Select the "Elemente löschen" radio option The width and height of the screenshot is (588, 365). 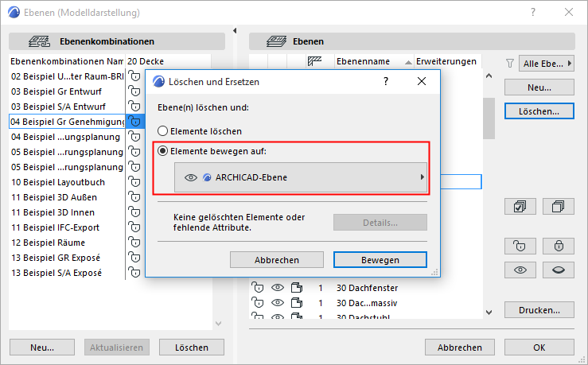click(x=163, y=130)
